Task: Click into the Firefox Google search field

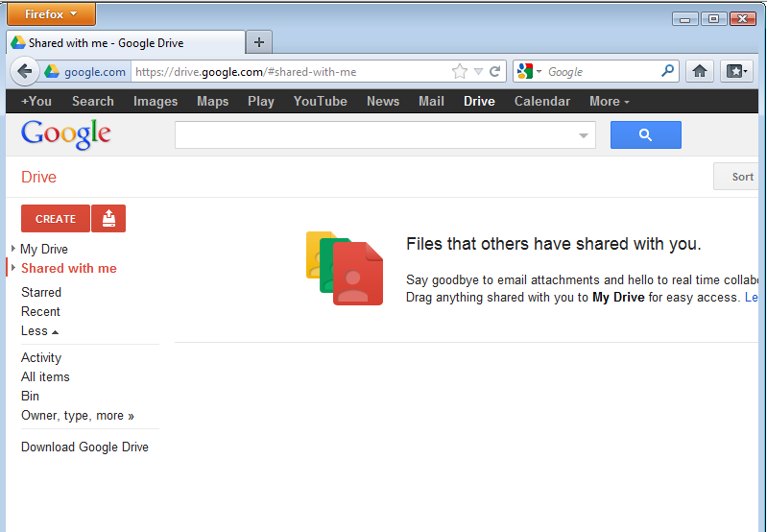Action: [x=602, y=72]
